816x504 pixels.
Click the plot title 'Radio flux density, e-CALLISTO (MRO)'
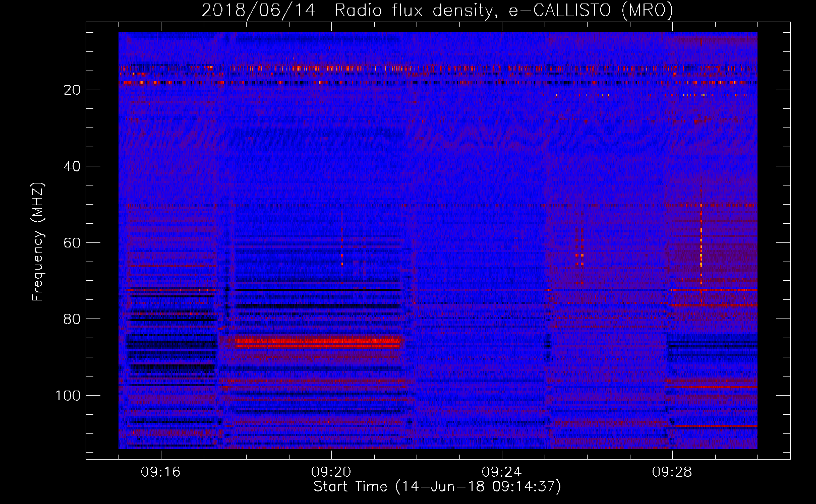pyautogui.click(x=503, y=10)
